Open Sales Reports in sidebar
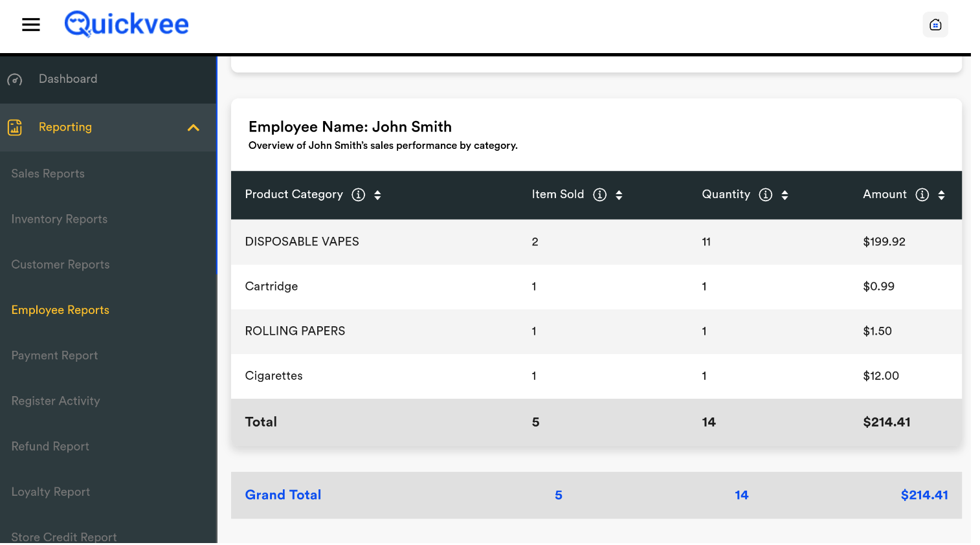This screenshot has width=980, height=545. click(x=48, y=173)
